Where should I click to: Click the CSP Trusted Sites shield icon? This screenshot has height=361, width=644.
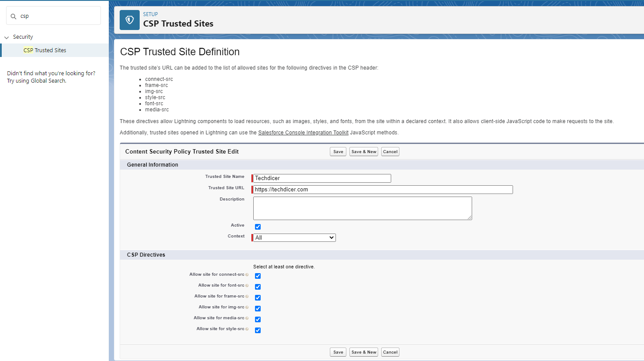[129, 20]
